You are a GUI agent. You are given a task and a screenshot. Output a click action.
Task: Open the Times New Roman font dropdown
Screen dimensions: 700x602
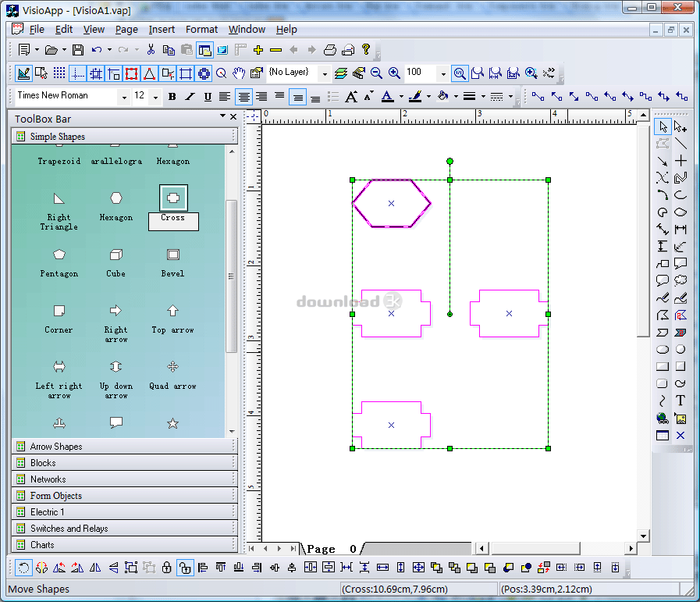pyautogui.click(x=123, y=97)
